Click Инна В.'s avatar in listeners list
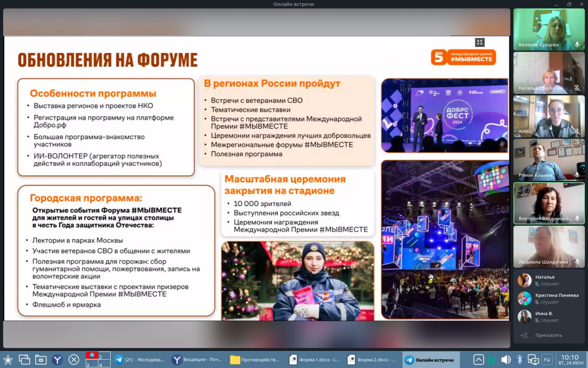Viewport: 588px width, 368px height. [x=525, y=316]
